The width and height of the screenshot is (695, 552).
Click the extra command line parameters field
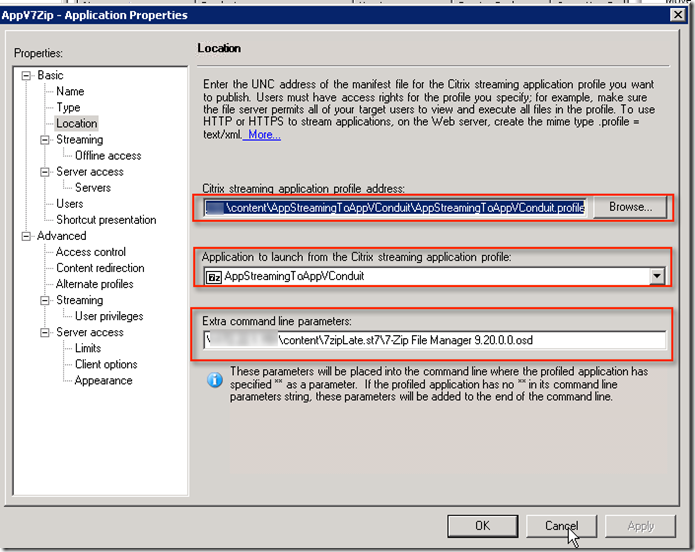click(x=434, y=340)
